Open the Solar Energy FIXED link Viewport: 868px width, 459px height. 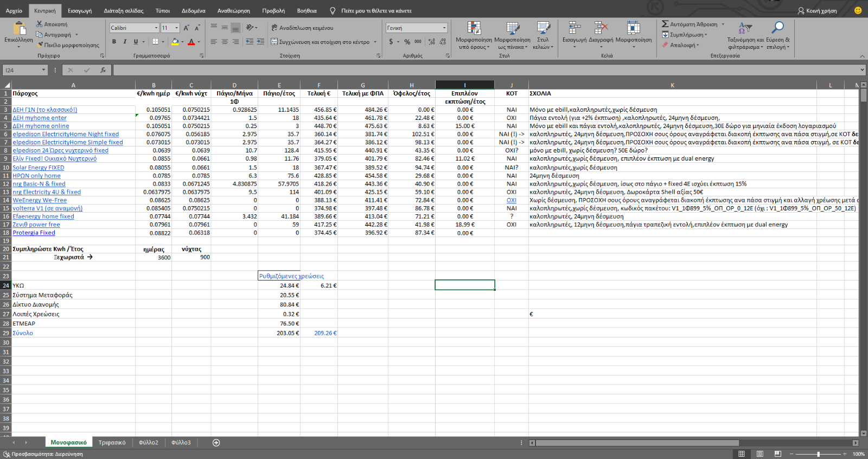pos(39,168)
